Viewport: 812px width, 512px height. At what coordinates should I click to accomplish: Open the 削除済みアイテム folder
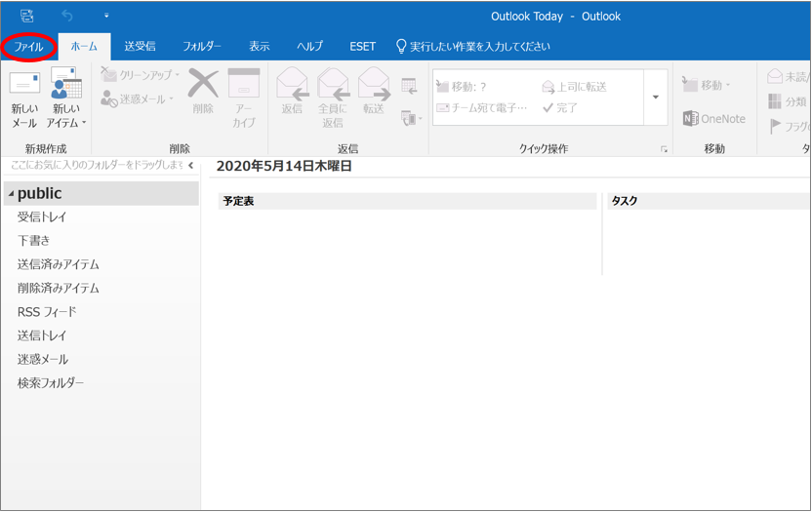point(58,289)
